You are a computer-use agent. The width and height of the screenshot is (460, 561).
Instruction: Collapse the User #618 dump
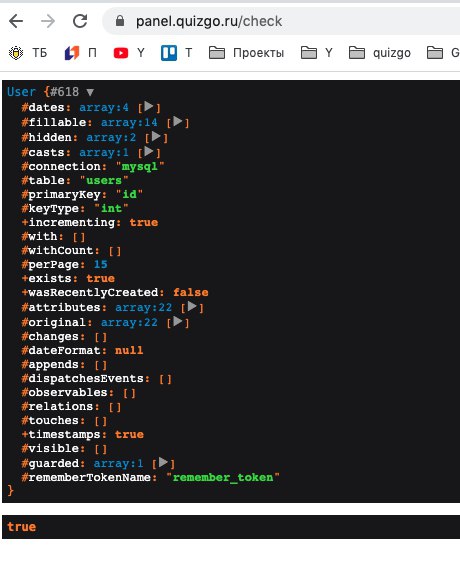pyautogui.click(x=90, y=93)
